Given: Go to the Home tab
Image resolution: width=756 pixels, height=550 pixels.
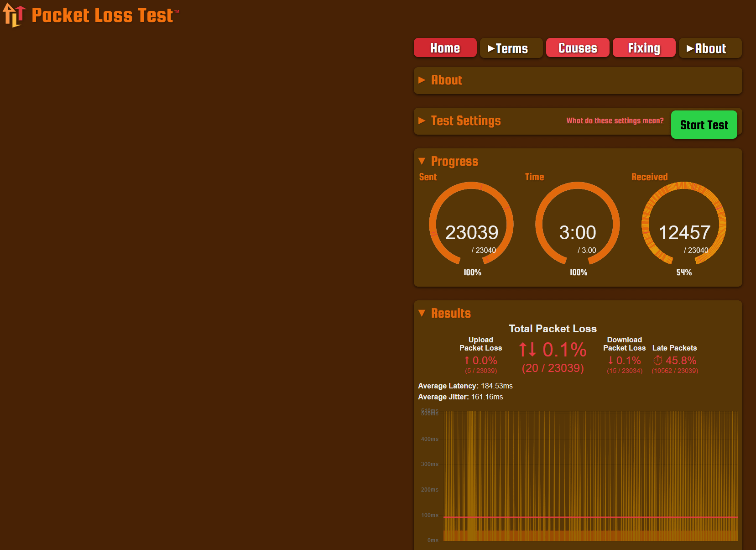Looking at the screenshot, I should (x=445, y=48).
